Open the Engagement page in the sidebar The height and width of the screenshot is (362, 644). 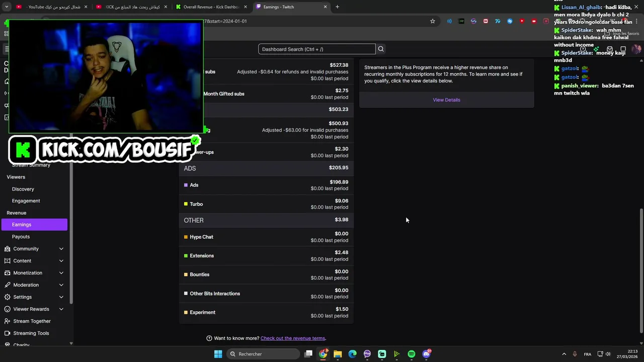(x=26, y=201)
